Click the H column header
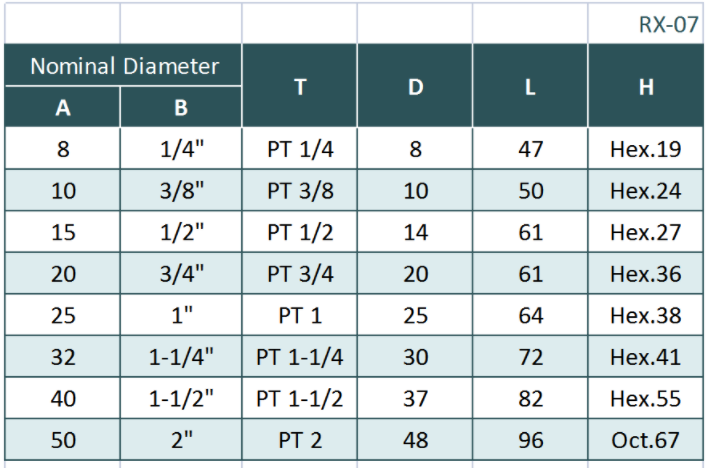This screenshot has width=712, height=468. [x=646, y=86]
